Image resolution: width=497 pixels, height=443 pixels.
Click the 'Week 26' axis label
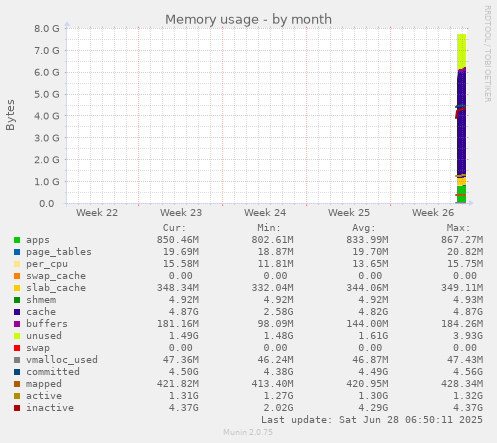[433, 213]
